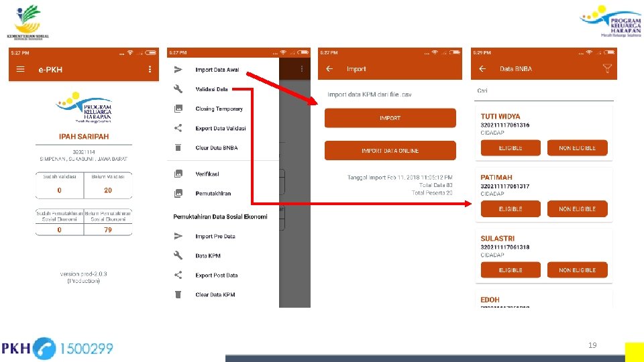This screenshot has height=362, width=644.
Task: Select Export Post Data menu entry
Action: pyautogui.click(x=217, y=276)
